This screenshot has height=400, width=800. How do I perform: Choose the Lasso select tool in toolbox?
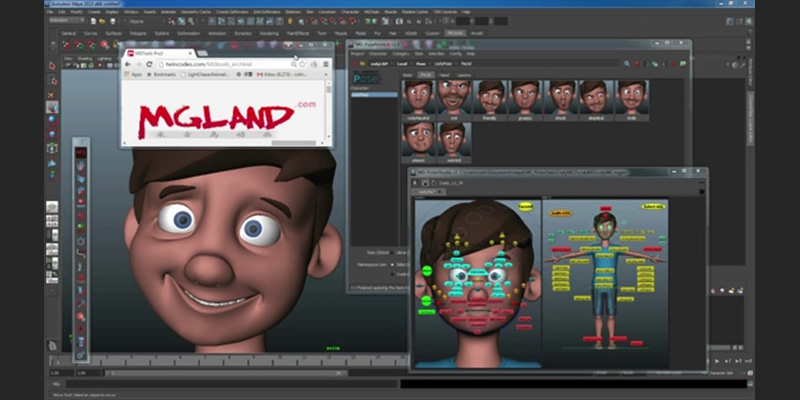click(x=52, y=80)
